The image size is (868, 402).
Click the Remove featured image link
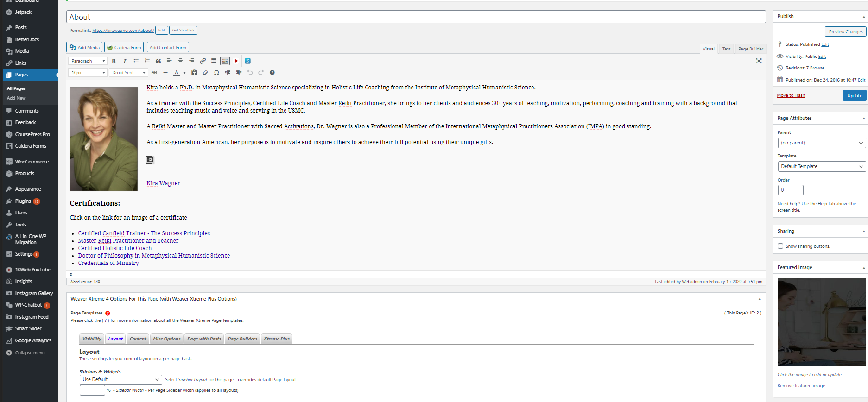coord(801,386)
